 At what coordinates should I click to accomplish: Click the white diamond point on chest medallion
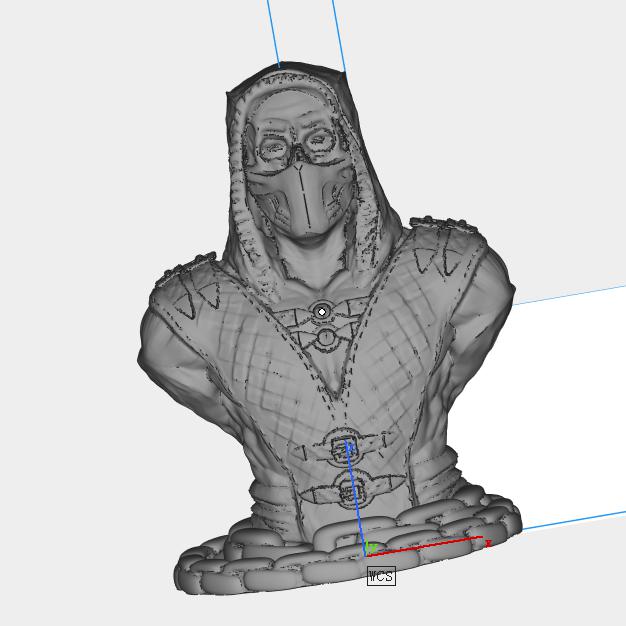(x=322, y=312)
